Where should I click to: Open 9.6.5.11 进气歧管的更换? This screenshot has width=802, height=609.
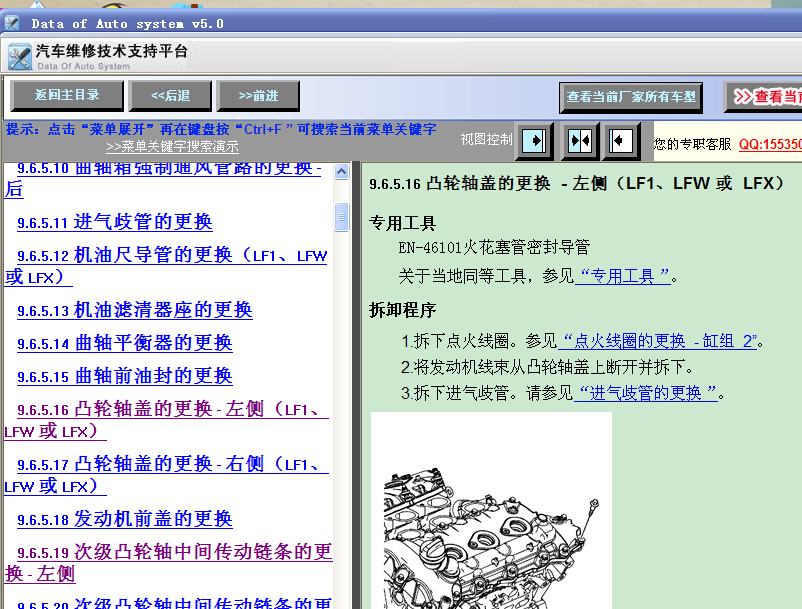click(115, 222)
